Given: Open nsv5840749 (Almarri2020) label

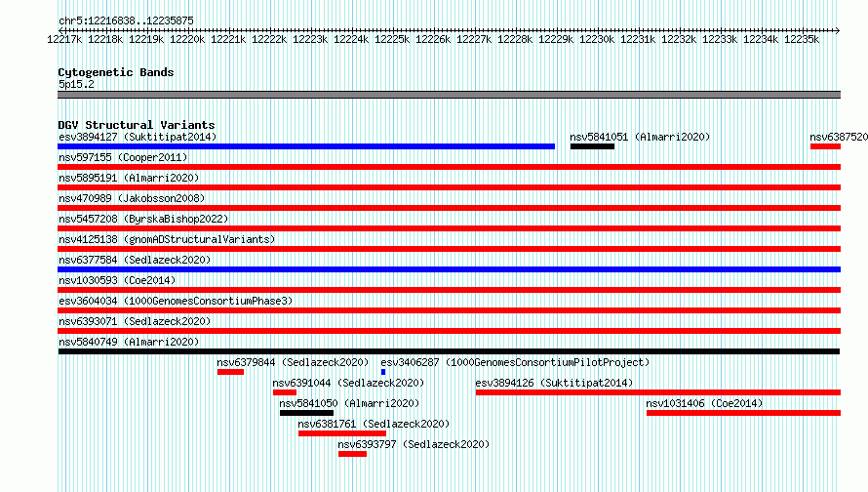Looking at the screenshot, I should click(129, 342).
